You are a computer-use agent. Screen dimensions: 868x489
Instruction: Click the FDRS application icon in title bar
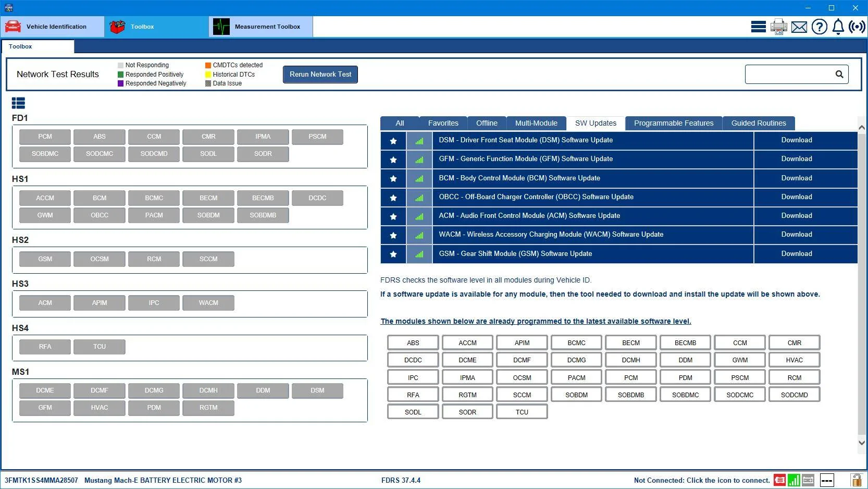[x=8, y=8]
